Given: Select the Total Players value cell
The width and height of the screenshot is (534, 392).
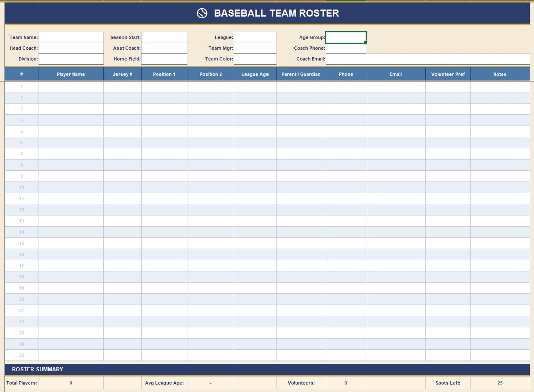Looking at the screenshot, I should coord(71,383).
